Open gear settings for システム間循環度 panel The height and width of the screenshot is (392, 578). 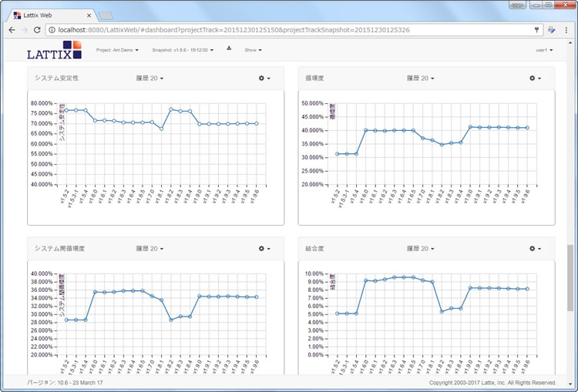click(264, 249)
